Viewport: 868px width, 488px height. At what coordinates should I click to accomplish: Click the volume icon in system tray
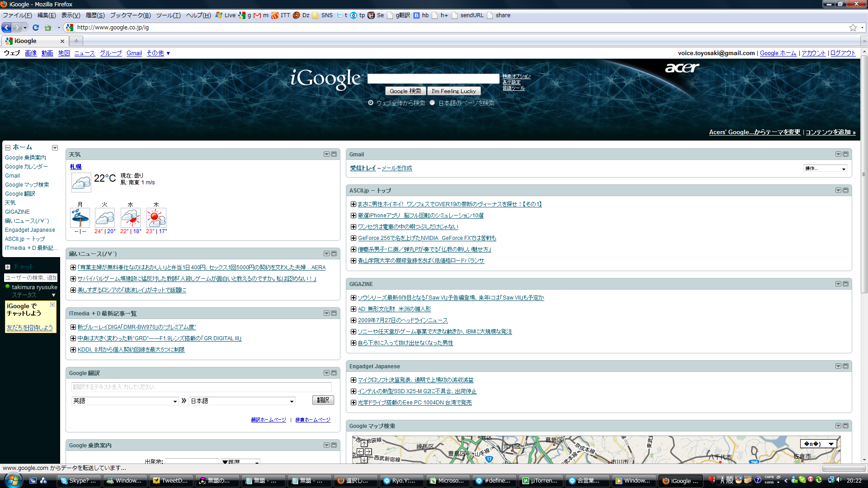(x=839, y=480)
